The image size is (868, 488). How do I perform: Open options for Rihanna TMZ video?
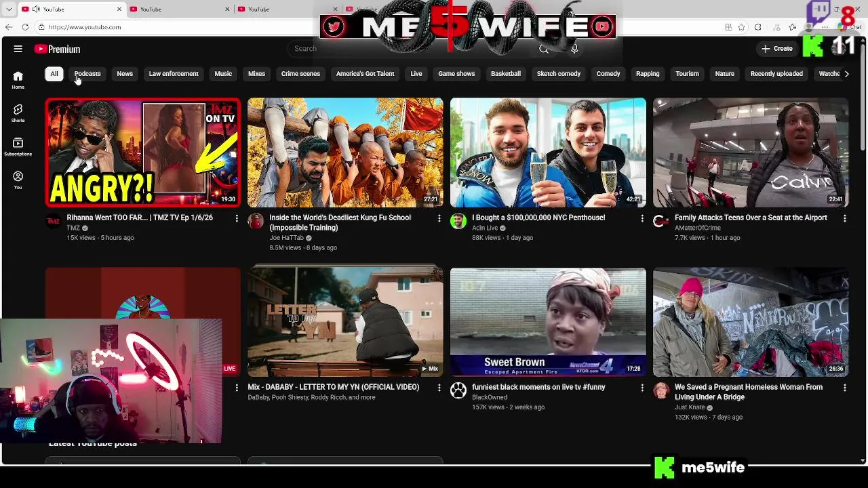click(x=236, y=218)
